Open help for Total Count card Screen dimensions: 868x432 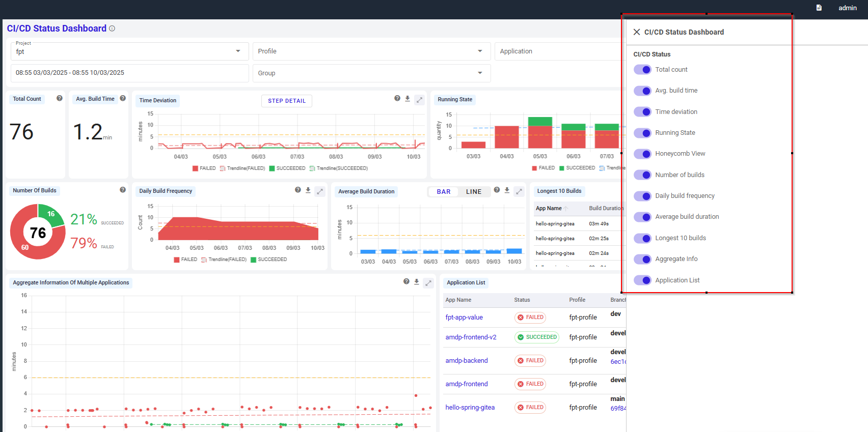[60, 98]
